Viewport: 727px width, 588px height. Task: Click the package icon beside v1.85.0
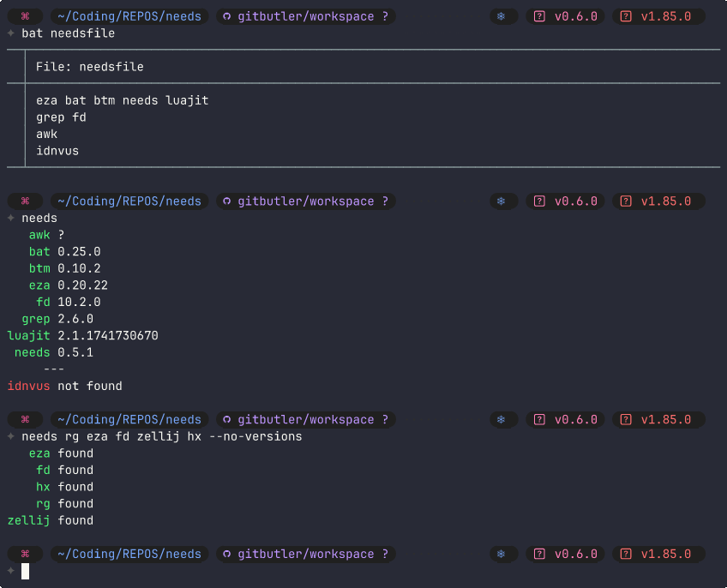[x=625, y=15]
